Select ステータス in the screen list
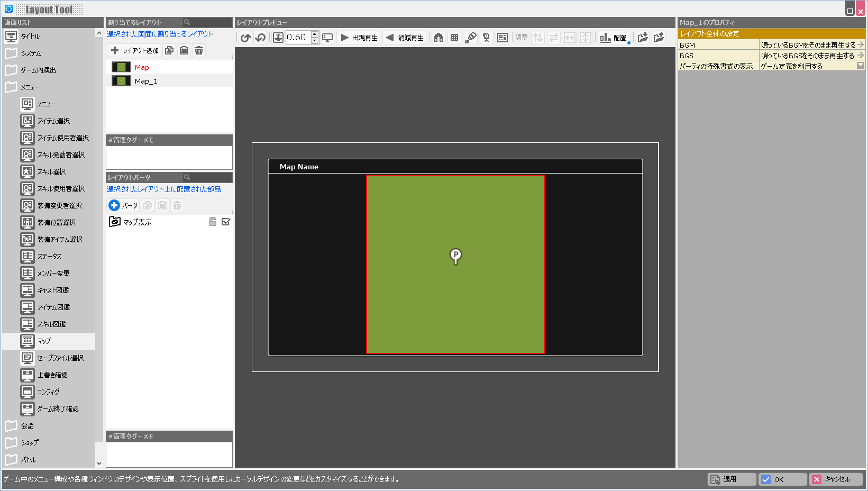Screen dimensions: 868x491 [49, 257]
